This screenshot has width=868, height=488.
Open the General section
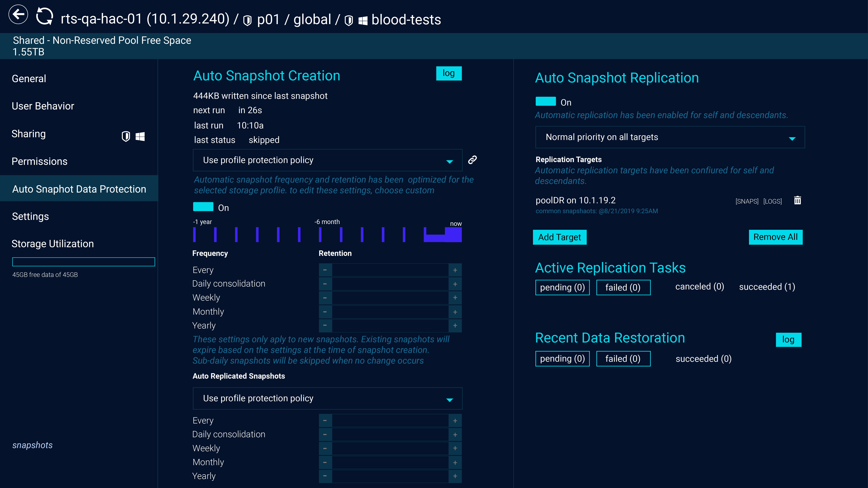(x=29, y=79)
